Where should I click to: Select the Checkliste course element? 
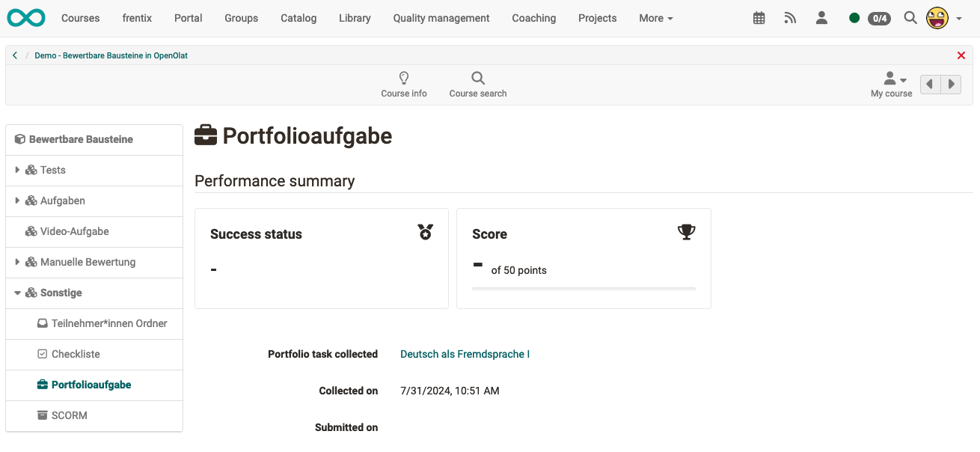pyautogui.click(x=76, y=354)
